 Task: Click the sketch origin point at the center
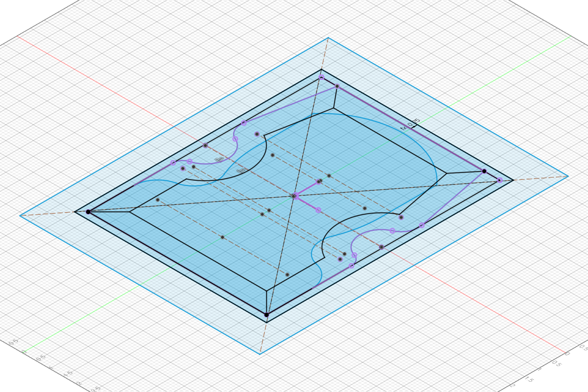294,196
